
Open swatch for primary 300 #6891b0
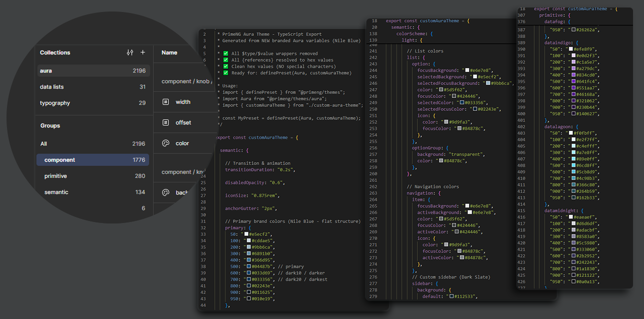point(249,253)
